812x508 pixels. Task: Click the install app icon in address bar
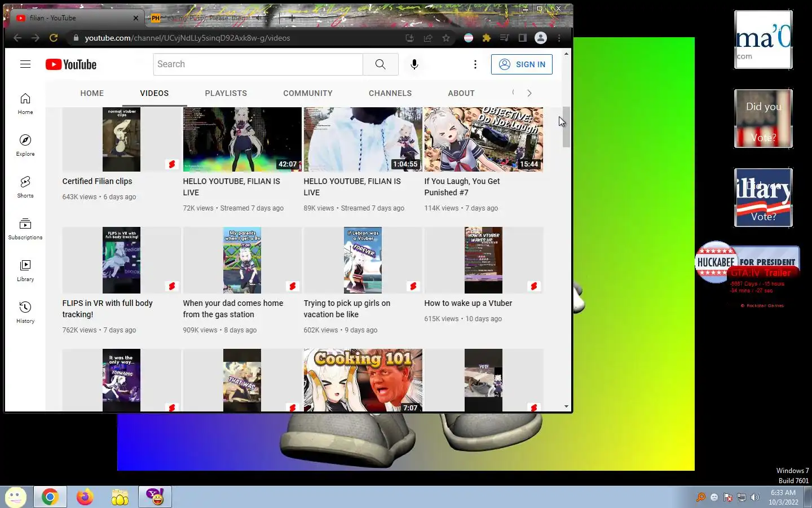pyautogui.click(x=410, y=38)
